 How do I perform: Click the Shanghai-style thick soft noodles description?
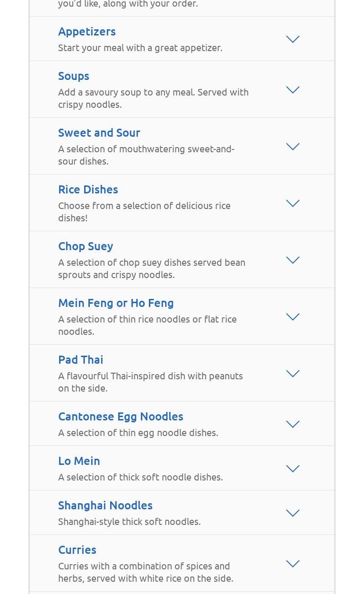(130, 521)
